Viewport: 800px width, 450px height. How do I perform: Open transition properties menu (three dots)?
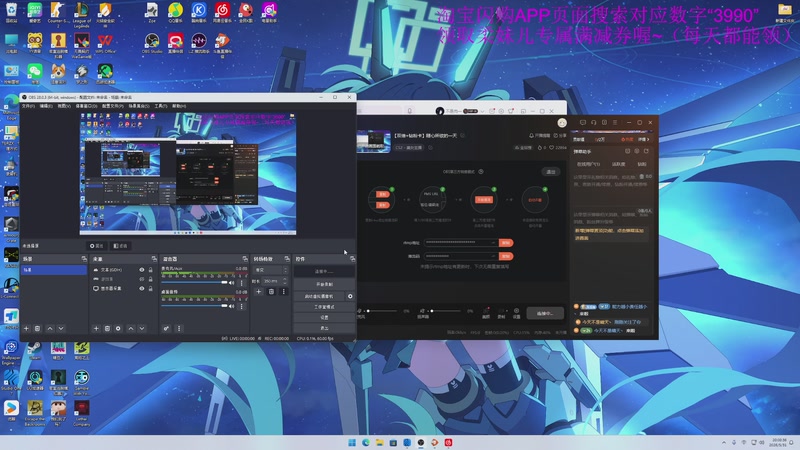(284, 292)
